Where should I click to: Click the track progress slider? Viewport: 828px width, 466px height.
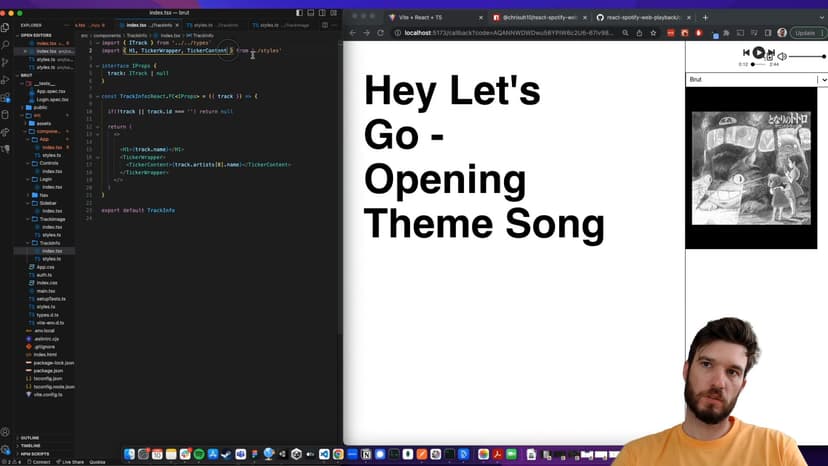click(x=760, y=64)
